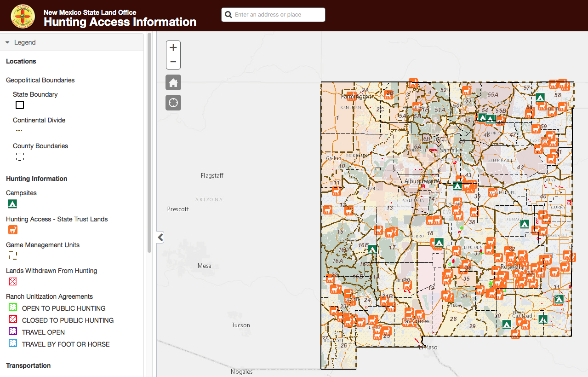Screen dimensions: 588x377
Task: Click the Campsites green tent legend symbol
Action: pos(12,203)
